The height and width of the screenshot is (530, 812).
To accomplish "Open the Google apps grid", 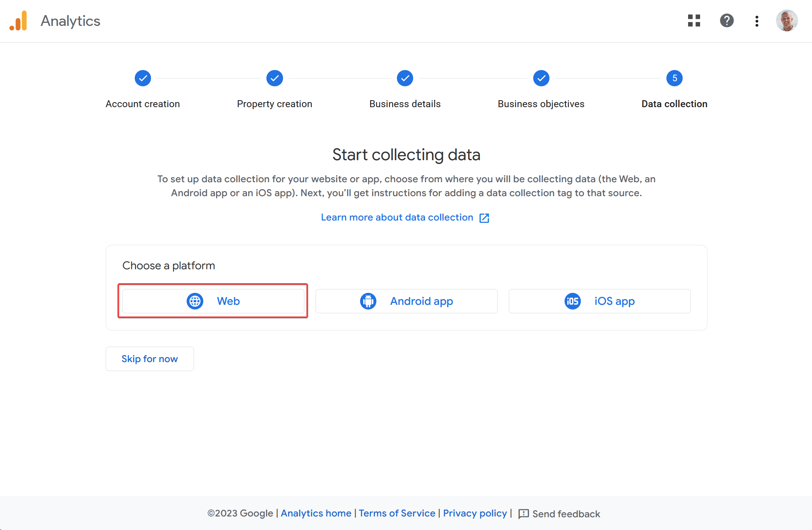I will click(x=694, y=21).
